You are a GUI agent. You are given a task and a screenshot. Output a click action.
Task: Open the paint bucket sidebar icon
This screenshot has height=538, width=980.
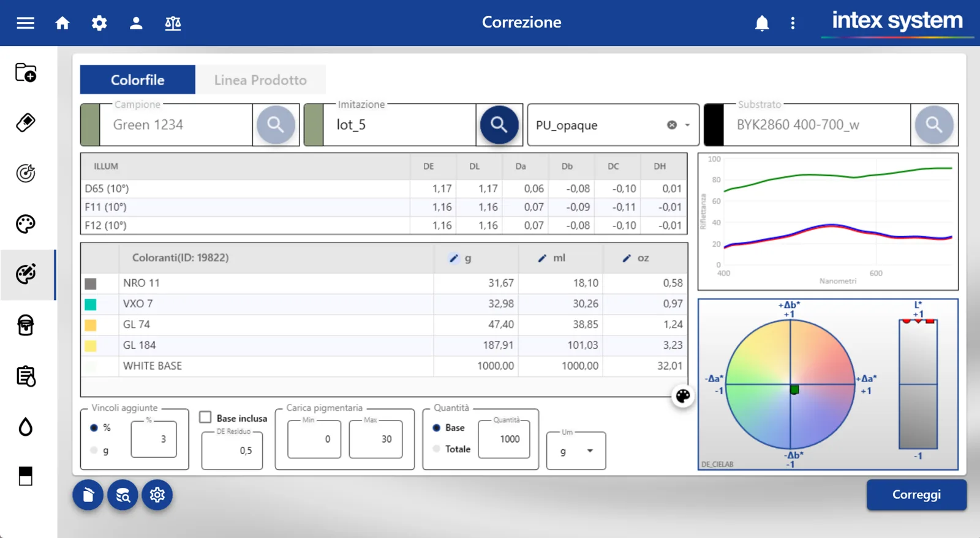pos(26,325)
